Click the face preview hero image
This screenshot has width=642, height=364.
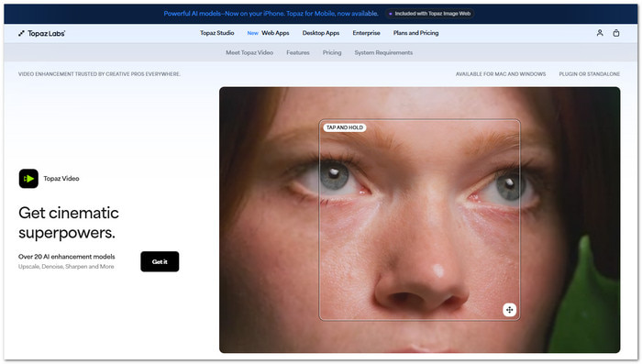pyautogui.click(x=420, y=220)
